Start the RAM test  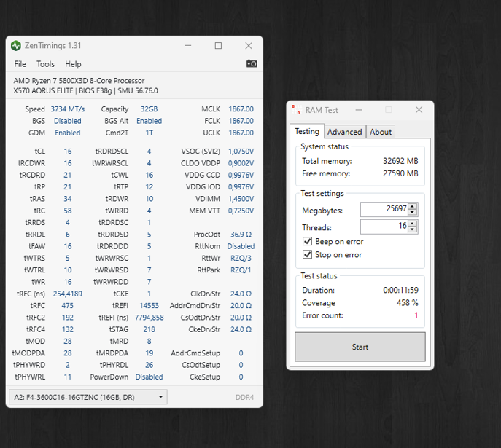[x=360, y=347]
